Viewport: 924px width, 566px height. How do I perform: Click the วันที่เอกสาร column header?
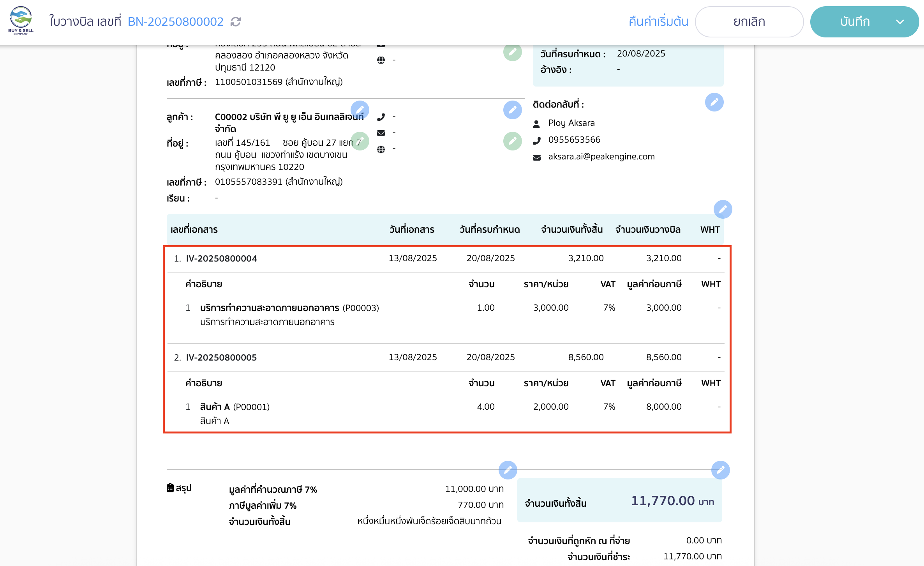pos(412,230)
